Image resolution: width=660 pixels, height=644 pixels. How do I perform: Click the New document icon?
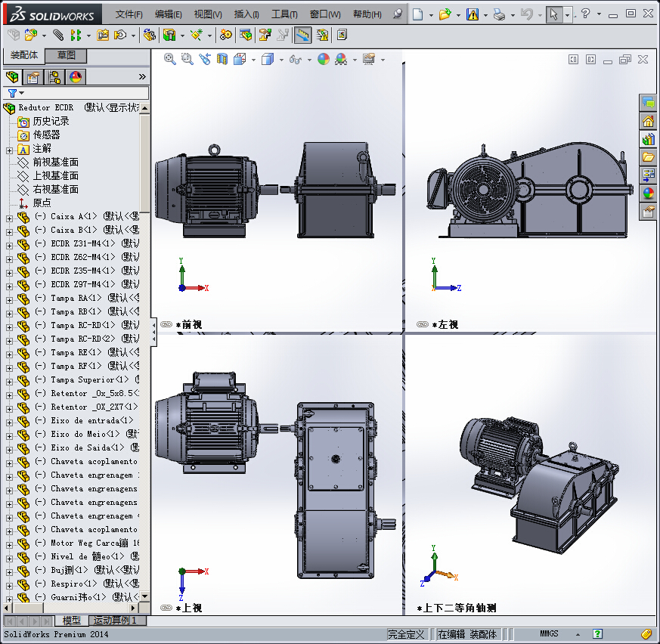(418, 14)
